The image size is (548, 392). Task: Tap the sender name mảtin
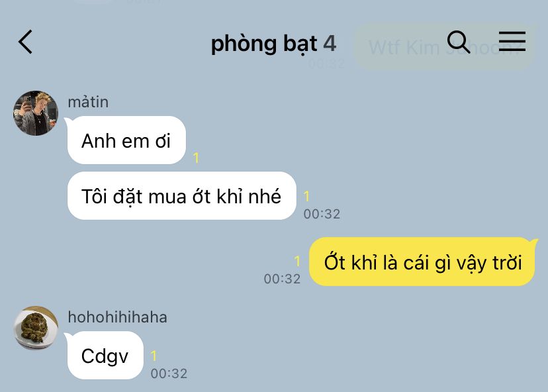(88, 102)
